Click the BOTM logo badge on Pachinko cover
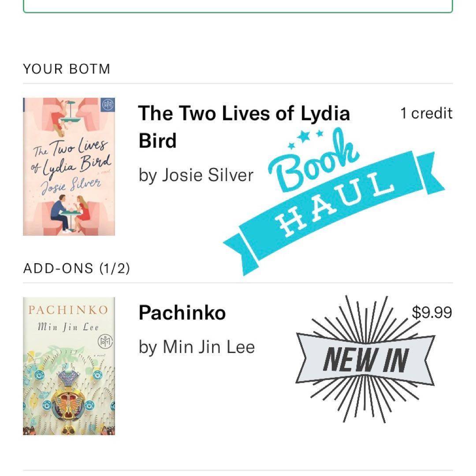 coord(107,341)
